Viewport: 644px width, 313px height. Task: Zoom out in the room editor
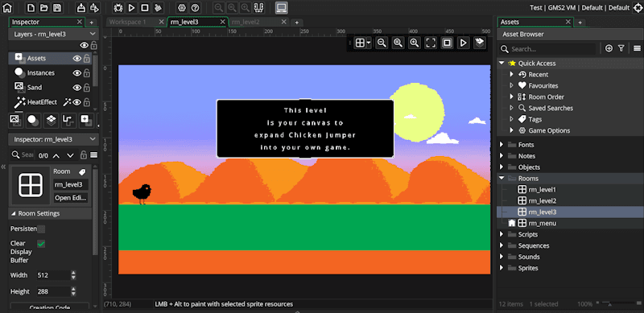click(x=382, y=43)
